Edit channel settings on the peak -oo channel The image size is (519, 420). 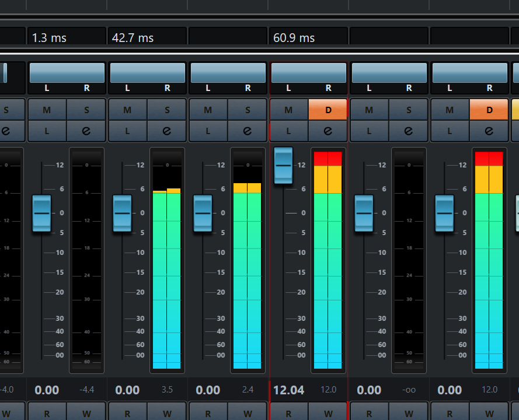coord(409,131)
